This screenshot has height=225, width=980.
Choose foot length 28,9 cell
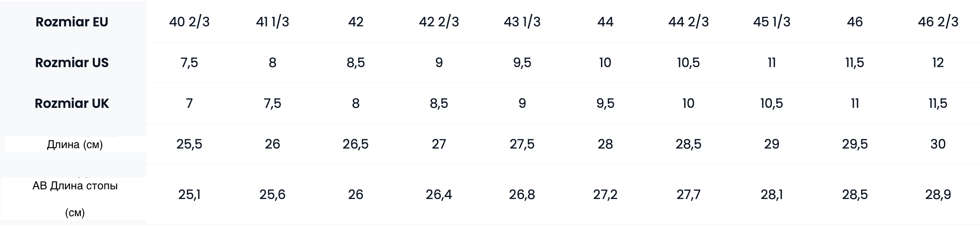click(x=938, y=195)
